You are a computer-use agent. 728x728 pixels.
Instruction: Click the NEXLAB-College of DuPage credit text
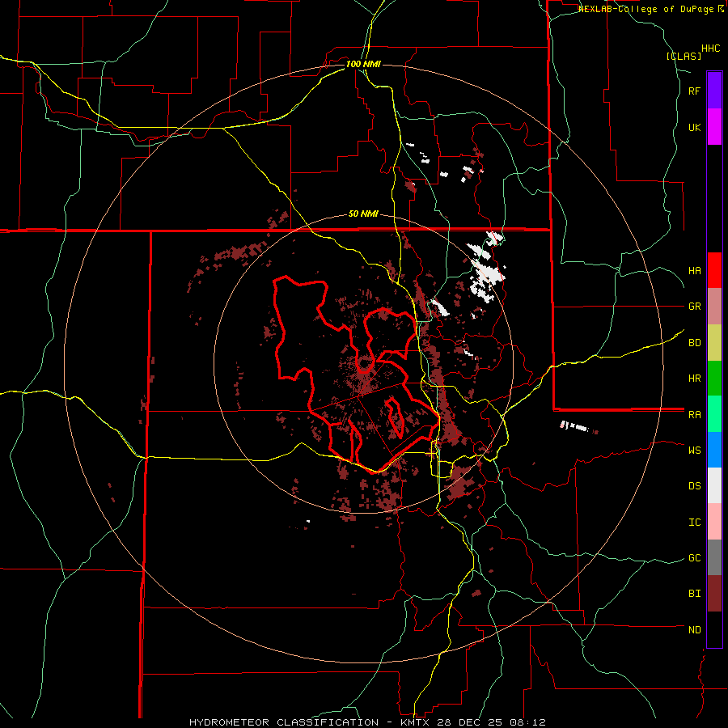pyautogui.click(x=650, y=9)
